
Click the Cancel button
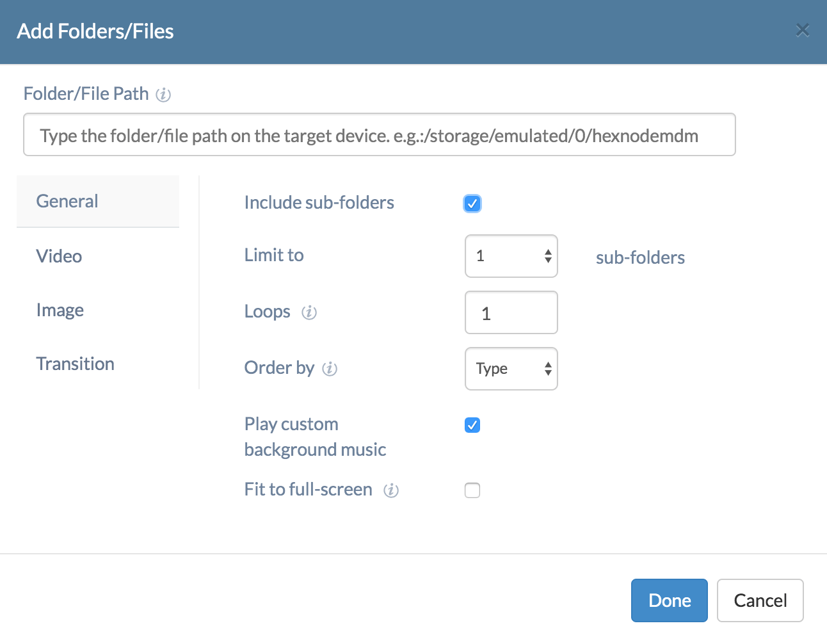pyautogui.click(x=760, y=600)
